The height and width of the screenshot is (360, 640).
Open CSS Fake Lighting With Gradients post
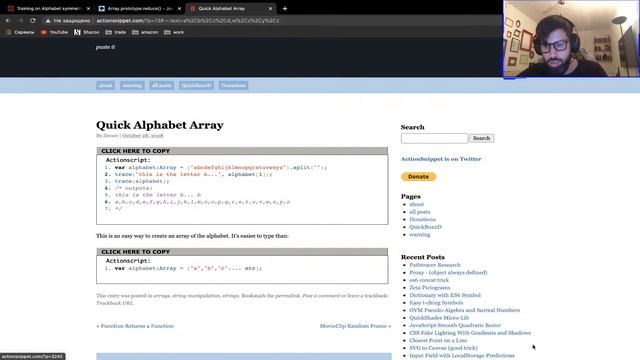coord(470,333)
